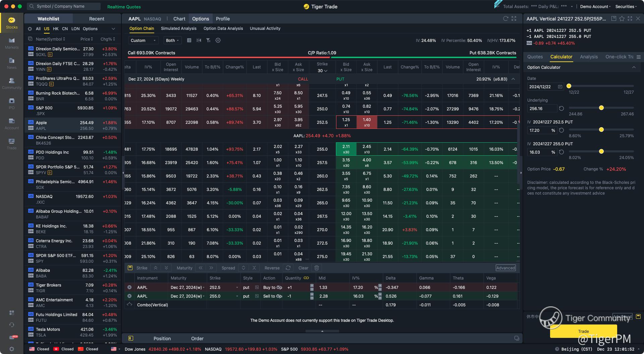Move strike down in strategy builder
Image resolution: width=644 pixels, height=354 pixels.
[x=166, y=268]
